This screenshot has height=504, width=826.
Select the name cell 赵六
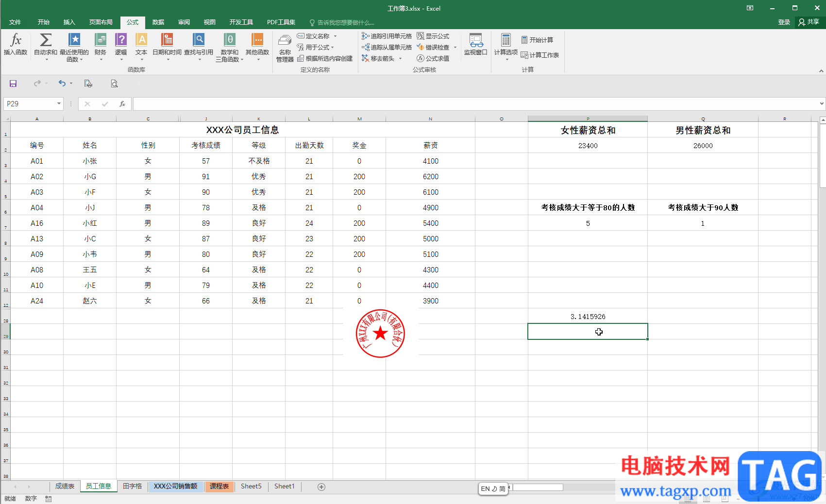(90, 301)
